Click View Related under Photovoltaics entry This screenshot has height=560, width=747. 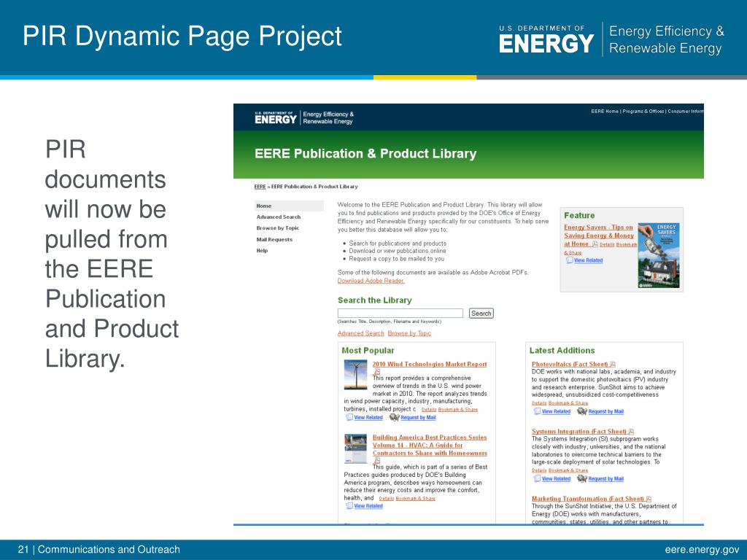555,412
